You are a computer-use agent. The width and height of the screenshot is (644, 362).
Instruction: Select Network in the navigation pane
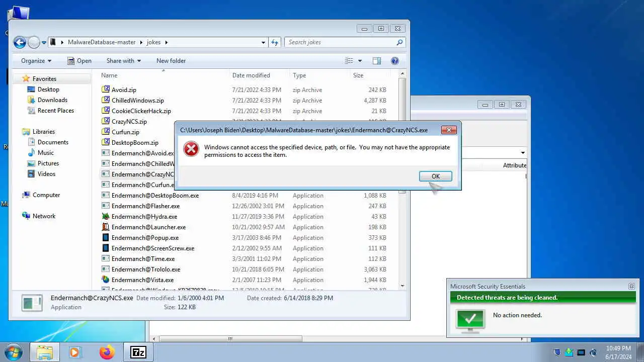[44, 216]
